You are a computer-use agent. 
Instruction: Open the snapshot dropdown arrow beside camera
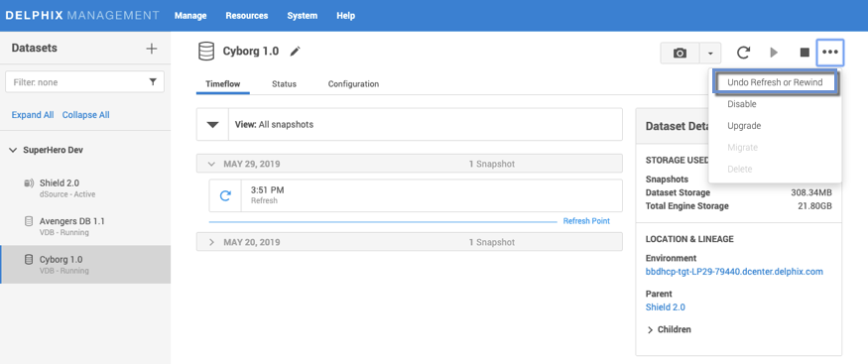tap(711, 54)
